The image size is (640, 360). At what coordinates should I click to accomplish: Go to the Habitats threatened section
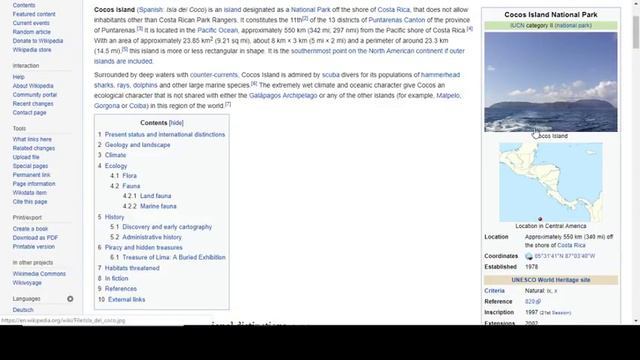coord(132,268)
